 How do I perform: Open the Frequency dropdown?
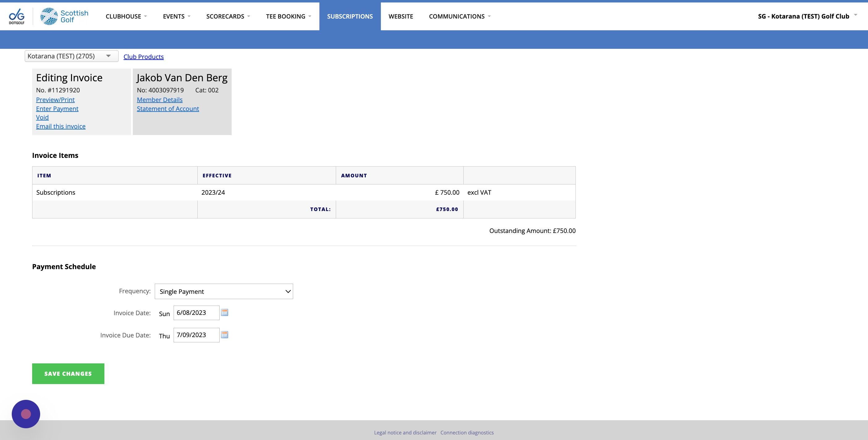pos(224,291)
